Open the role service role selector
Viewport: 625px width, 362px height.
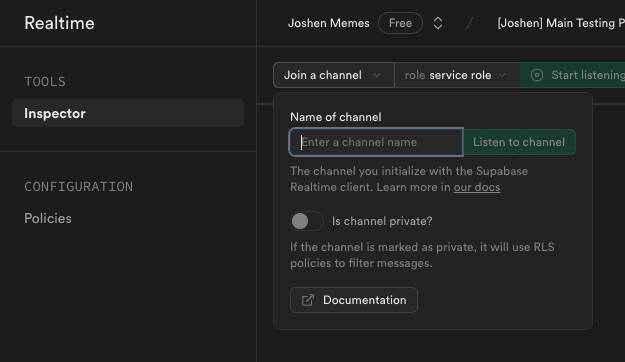coord(457,75)
